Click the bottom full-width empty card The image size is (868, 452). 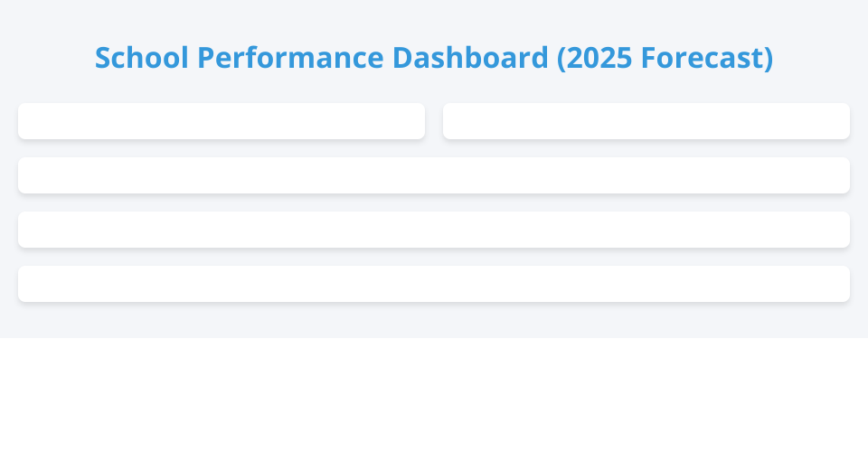[434, 284]
